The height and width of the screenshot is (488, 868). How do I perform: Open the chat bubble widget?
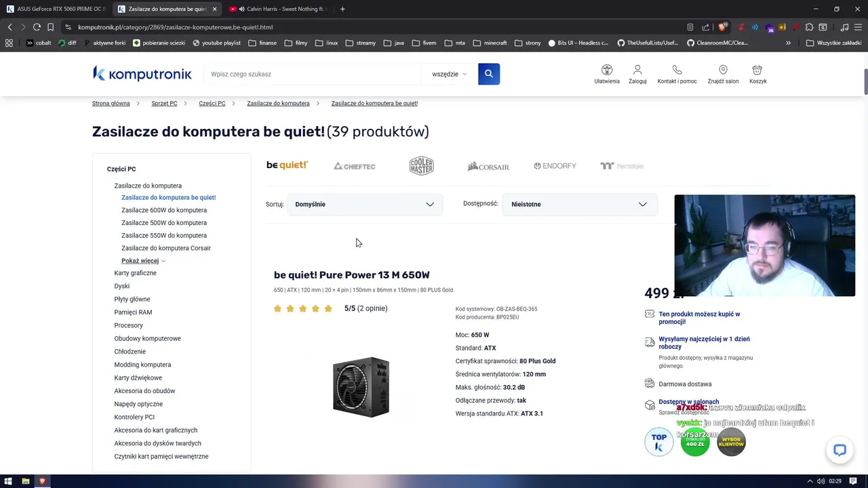pos(840,450)
